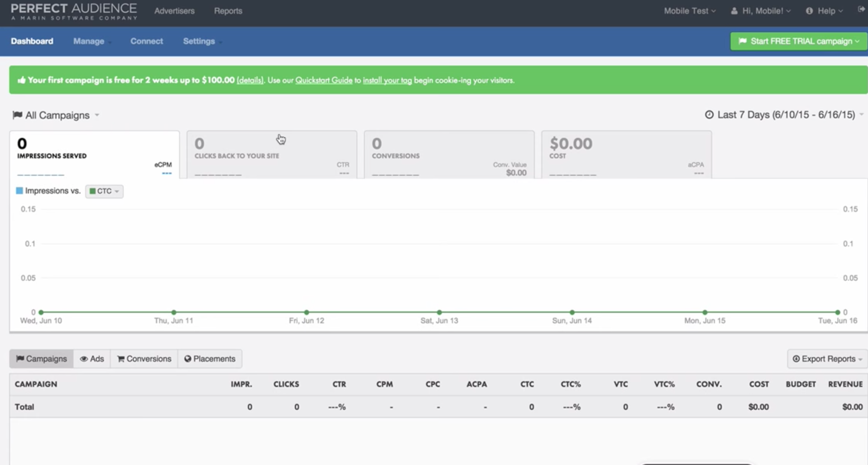Switch to the Placements table tab
Image resolution: width=868 pixels, height=465 pixels.
click(210, 359)
